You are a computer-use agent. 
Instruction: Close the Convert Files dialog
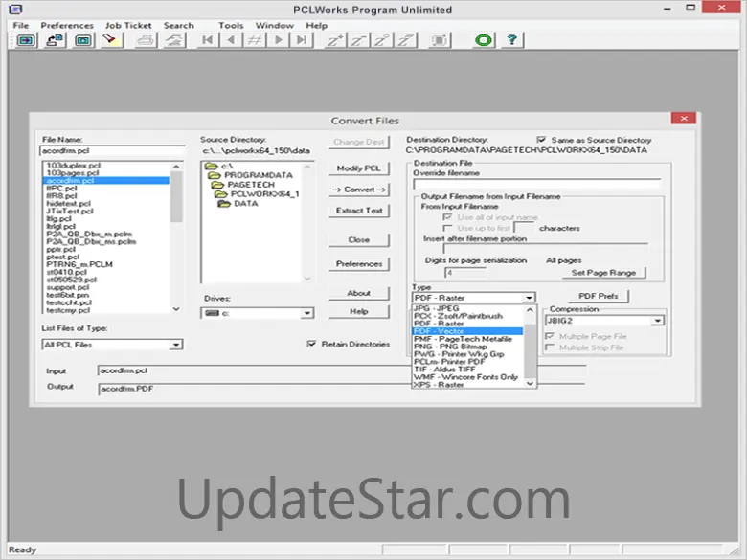[x=684, y=118]
